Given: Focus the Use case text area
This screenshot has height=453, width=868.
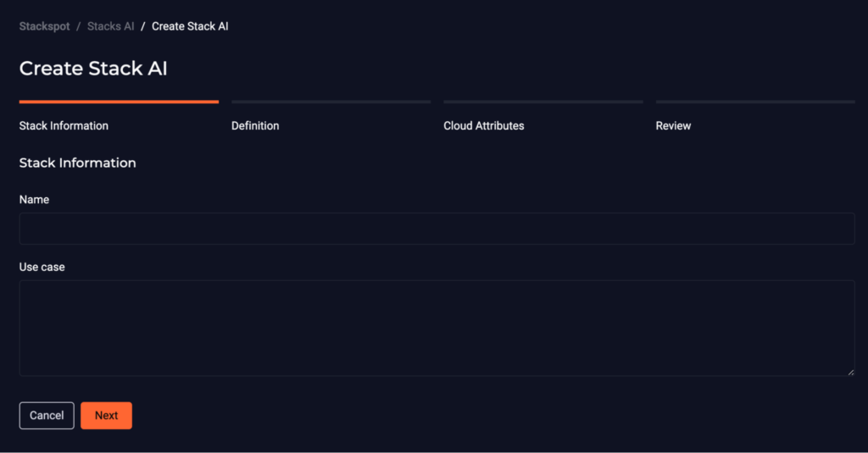Looking at the screenshot, I should click(437, 328).
